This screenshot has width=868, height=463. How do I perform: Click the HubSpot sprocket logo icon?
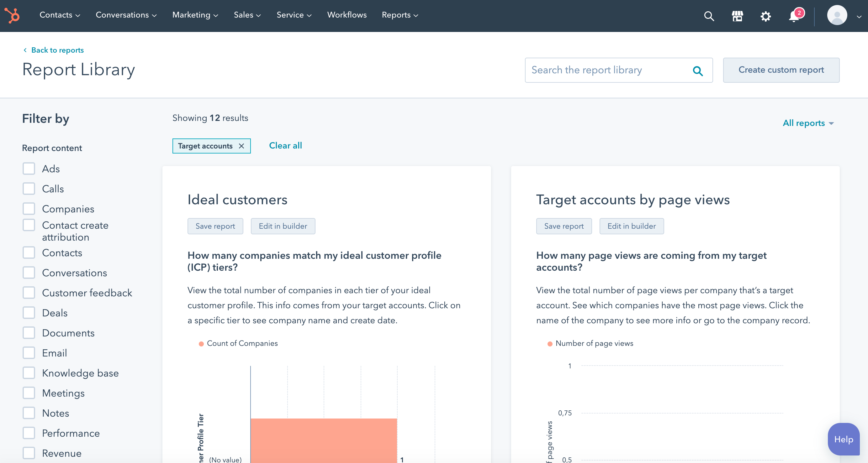(12, 15)
